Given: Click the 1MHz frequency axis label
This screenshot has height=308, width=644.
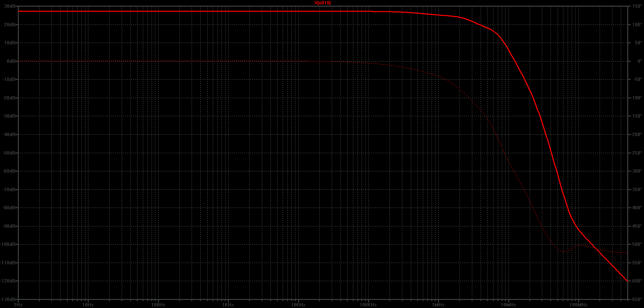Looking at the screenshot, I should (438, 305).
